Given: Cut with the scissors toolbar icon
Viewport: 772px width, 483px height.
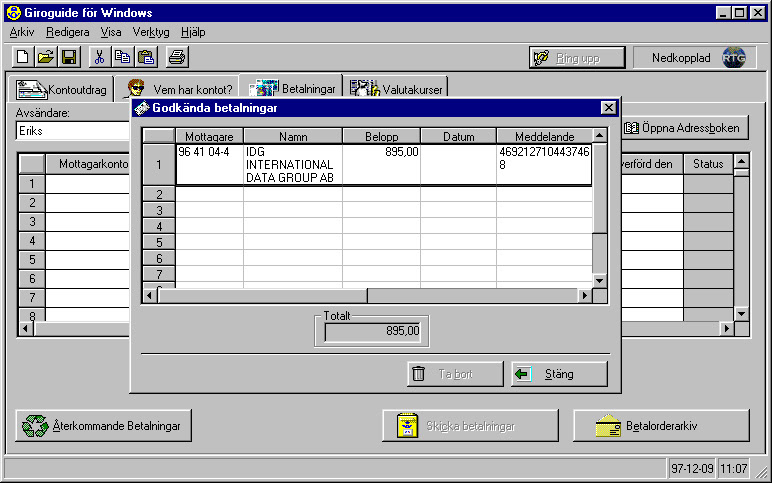Looking at the screenshot, I should 99,57.
